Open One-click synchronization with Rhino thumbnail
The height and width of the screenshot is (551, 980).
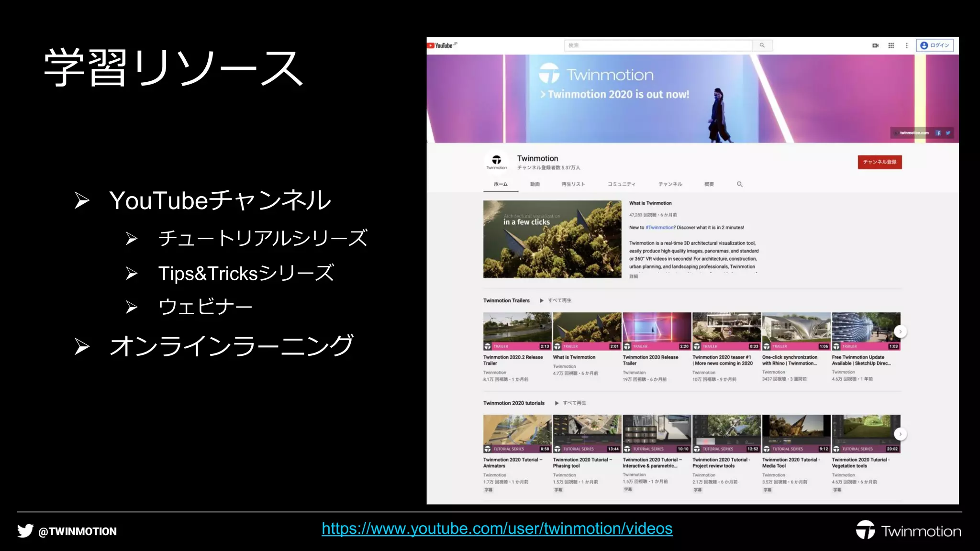tap(796, 331)
